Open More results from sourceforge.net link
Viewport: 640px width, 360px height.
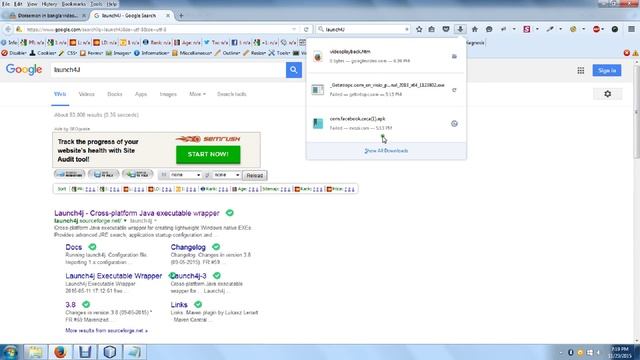[107, 331]
